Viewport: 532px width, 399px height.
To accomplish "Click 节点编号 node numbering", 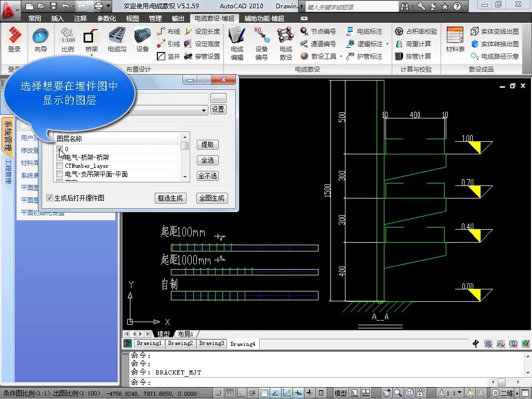I will tap(318, 32).
